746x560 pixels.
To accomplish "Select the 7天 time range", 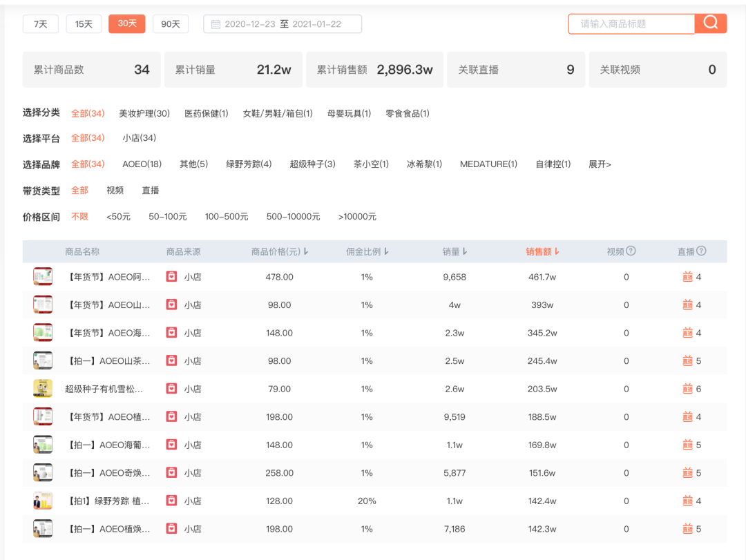I will pos(41,23).
